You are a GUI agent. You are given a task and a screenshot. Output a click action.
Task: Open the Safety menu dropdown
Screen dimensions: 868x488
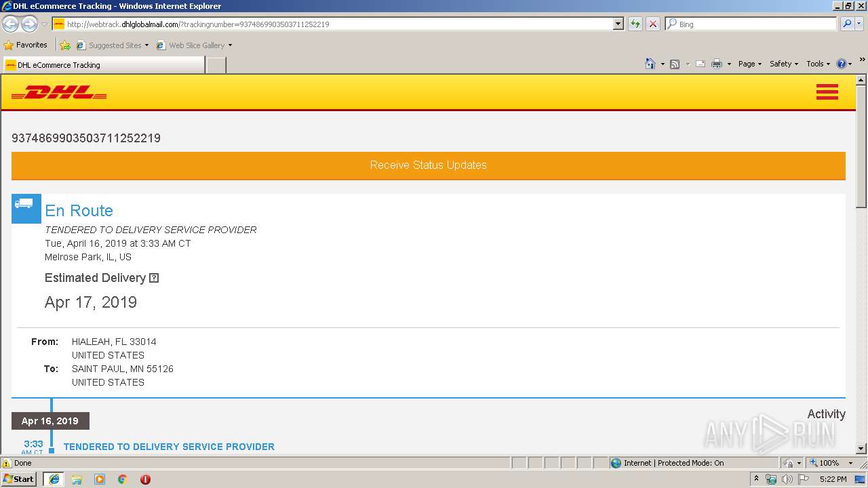pos(784,64)
